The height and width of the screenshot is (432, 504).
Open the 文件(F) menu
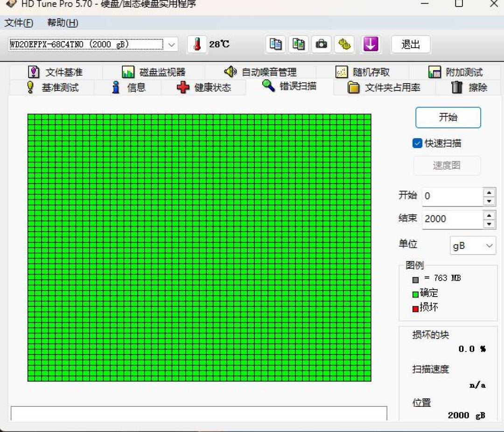pyautogui.click(x=19, y=23)
